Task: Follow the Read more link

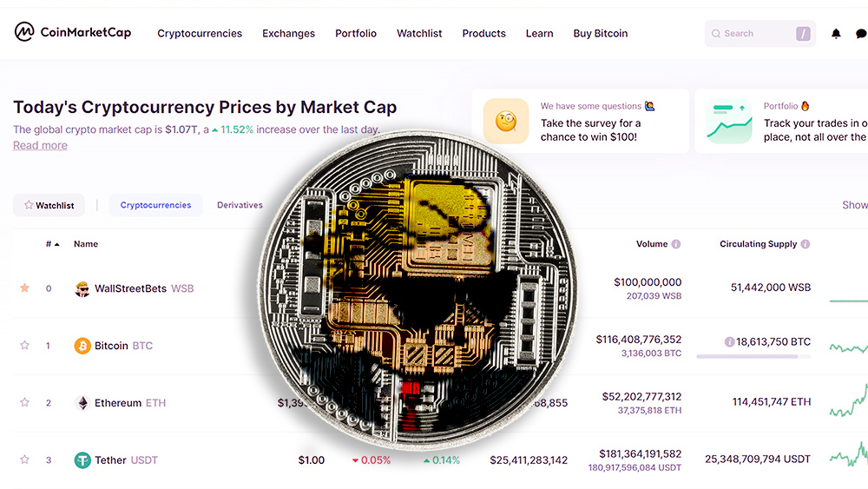Action: pyautogui.click(x=41, y=145)
